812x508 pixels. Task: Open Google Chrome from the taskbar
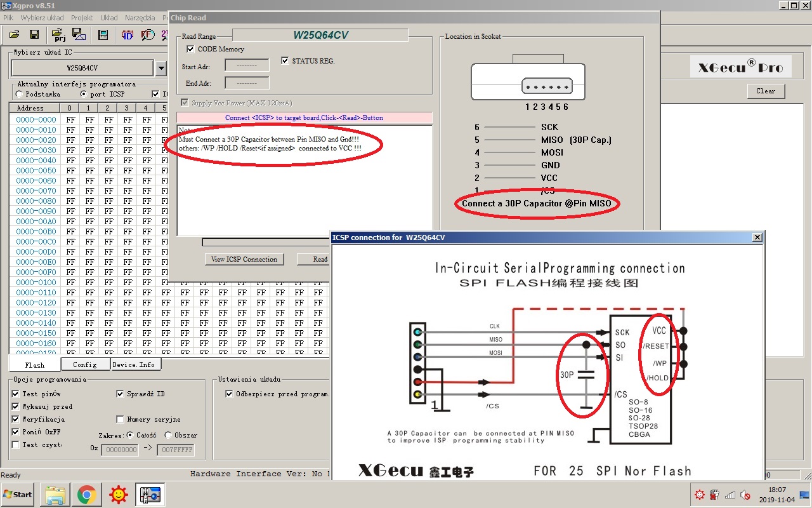point(87,494)
